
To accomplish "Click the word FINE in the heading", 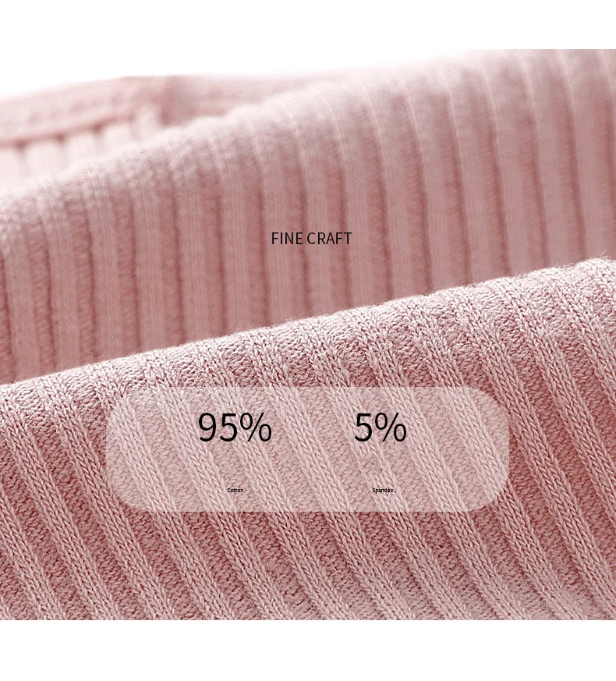I will 286,239.
